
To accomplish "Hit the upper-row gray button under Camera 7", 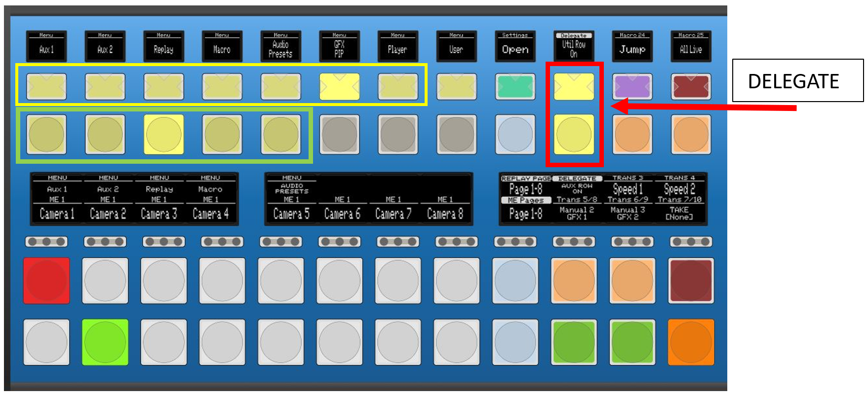I will pos(398,281).
